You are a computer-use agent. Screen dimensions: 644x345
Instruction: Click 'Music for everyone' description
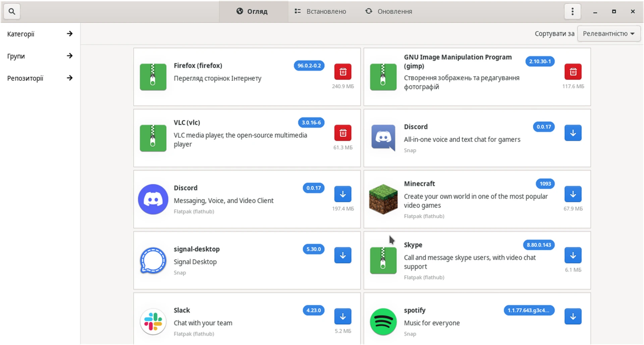[x=432, y=323]
